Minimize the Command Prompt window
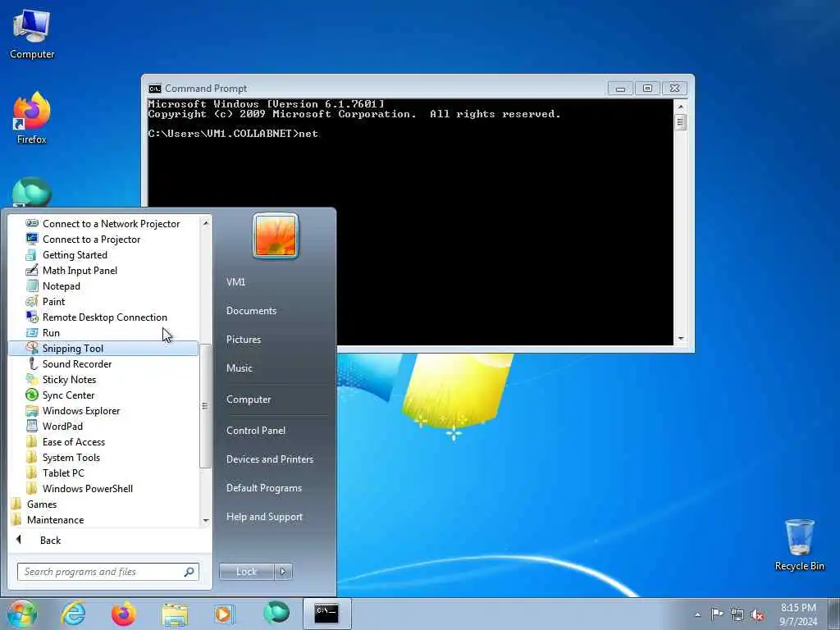The width and height of the screenshot is (840, 630). click(x=620, y=89)
